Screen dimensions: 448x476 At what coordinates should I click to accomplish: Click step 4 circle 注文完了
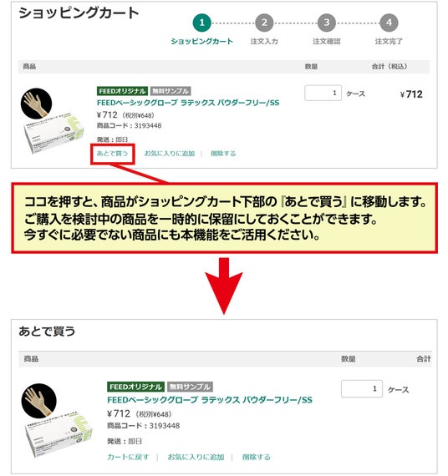pos(389,23)
